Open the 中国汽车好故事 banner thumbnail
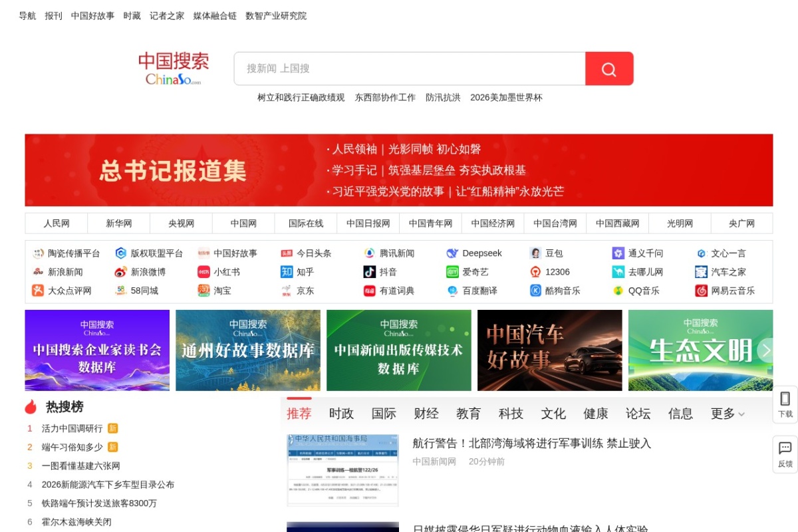The width and height of the screenshot is (798, 532). click(x=550, y=350)
